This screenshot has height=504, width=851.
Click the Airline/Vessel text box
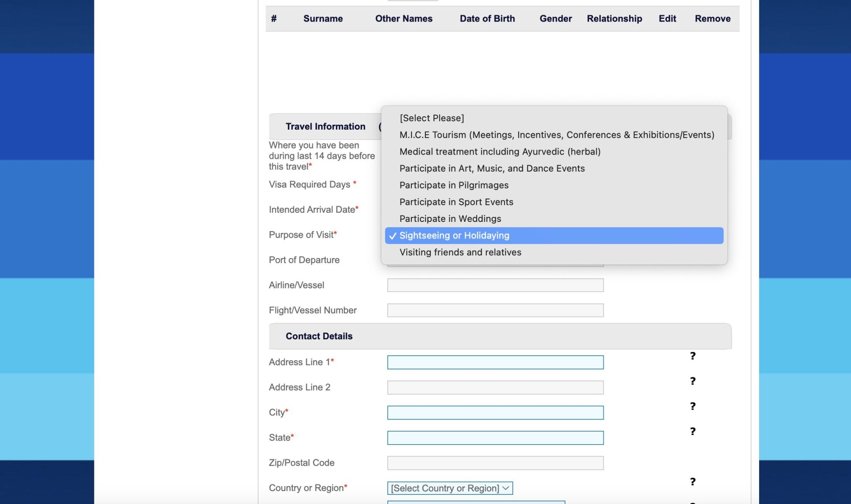click(x=495, y=285)
